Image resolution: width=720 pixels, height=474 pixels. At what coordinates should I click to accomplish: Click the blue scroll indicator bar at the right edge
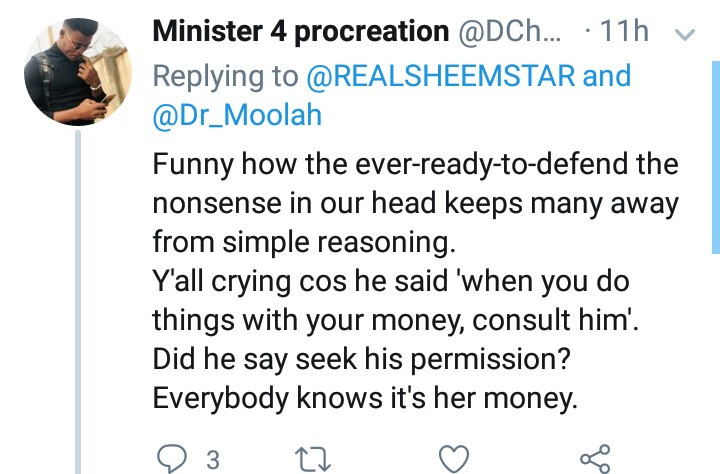[x=716, y=157]
